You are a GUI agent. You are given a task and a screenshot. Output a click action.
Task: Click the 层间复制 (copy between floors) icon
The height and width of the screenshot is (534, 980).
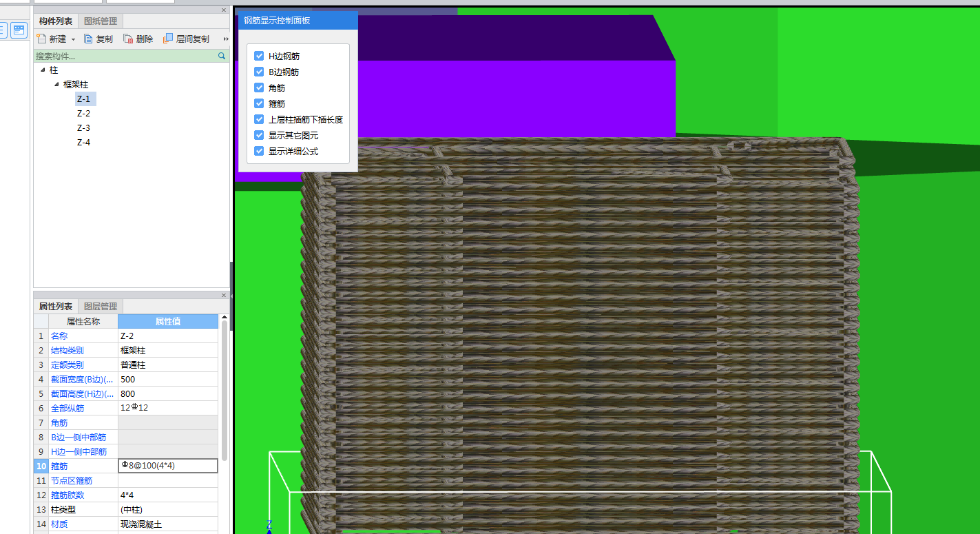click(168, 39)
